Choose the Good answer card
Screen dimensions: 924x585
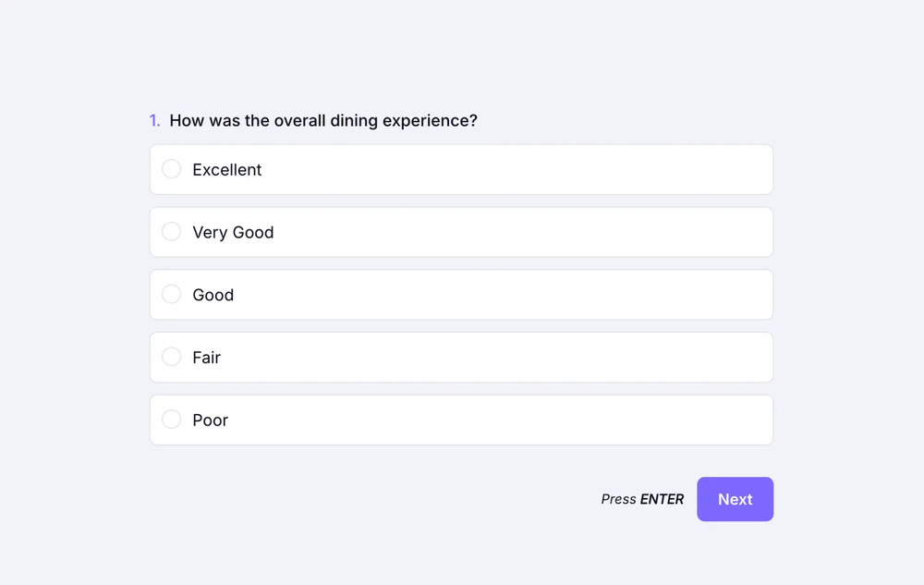461,294
